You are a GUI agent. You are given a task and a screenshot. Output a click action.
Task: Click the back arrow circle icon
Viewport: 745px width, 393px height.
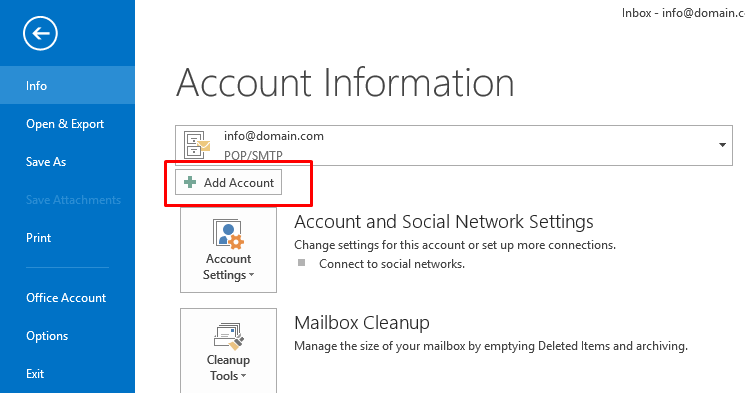[40, 33]
